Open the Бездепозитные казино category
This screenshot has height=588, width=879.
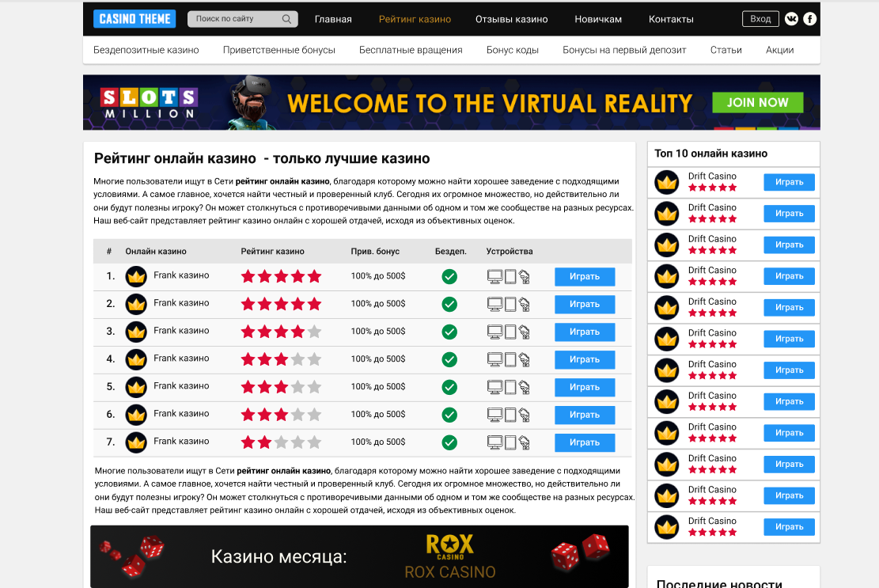(x=146, y=50)
